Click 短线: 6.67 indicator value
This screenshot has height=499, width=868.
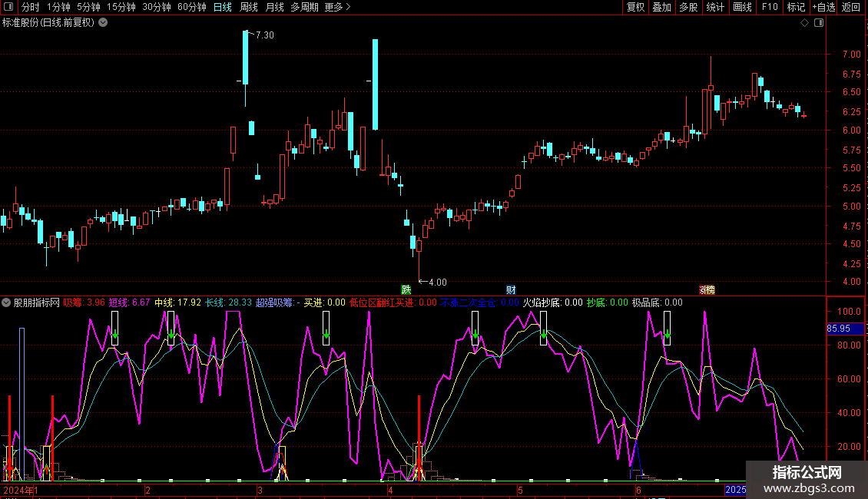click(x=129, y=302)
